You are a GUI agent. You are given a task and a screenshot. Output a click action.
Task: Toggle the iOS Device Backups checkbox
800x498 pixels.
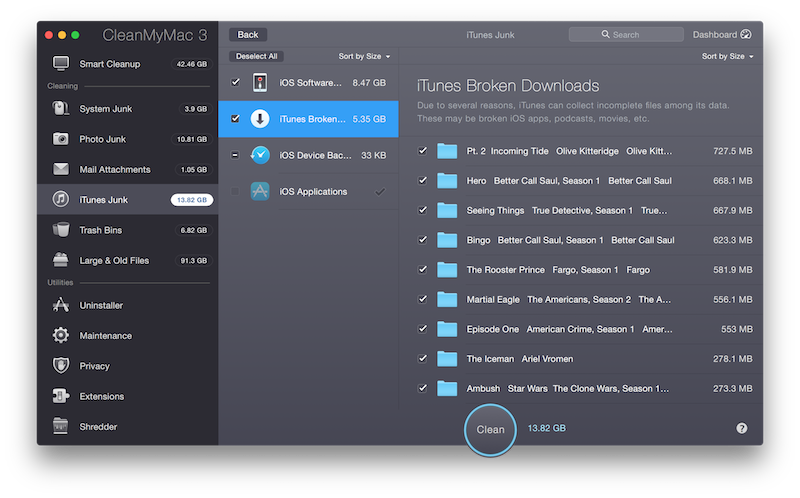[x=235, y=155]
